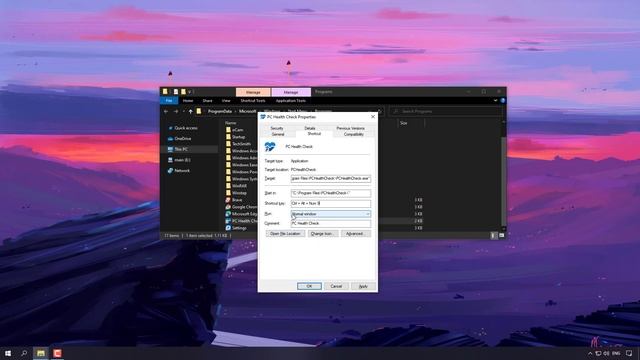Click the Cancel button
640x360 pixels.
click(336, 286)
